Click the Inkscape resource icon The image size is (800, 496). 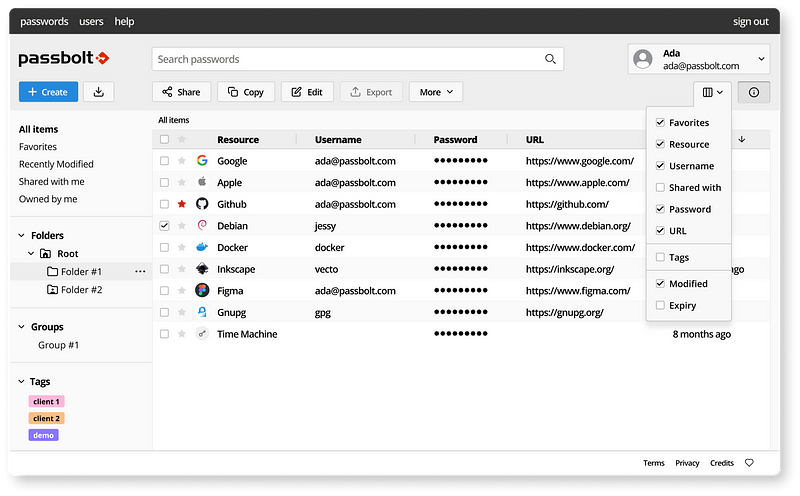[202, 269]
